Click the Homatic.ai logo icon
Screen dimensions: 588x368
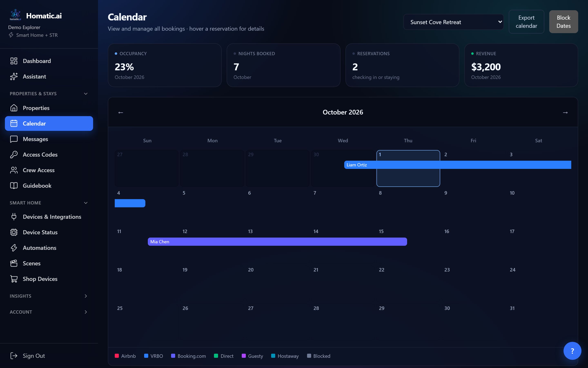[x=15, y=15]
